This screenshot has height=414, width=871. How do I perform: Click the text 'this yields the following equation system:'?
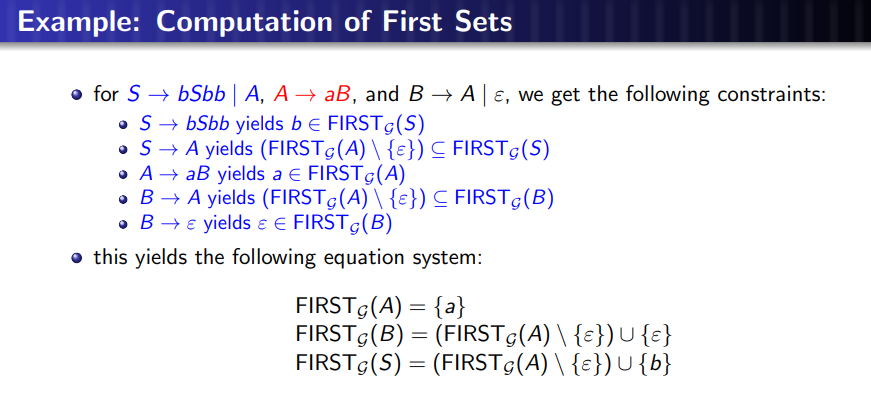[x=288, y=258]
